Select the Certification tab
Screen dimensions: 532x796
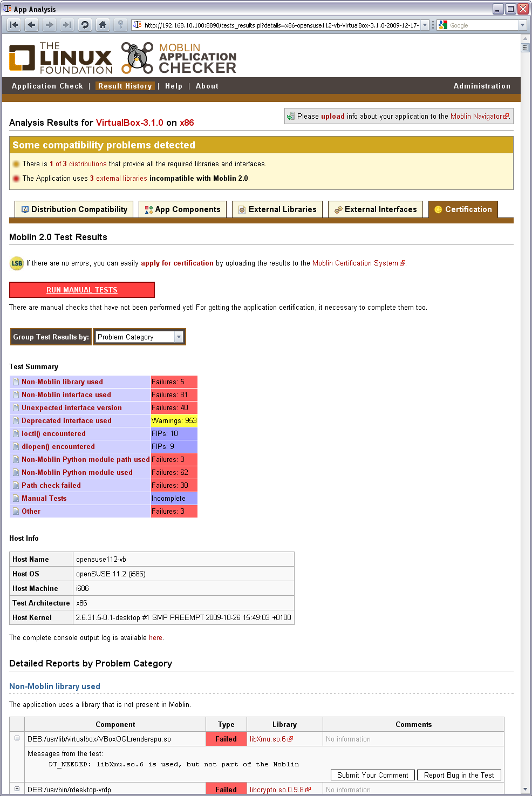point(463,209)
